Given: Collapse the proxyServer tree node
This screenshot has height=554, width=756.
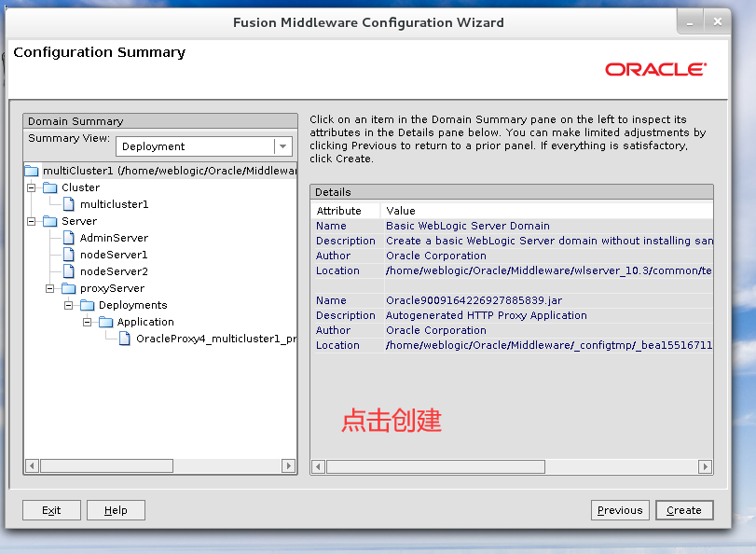Looking at the screenshot, I should pos(49,288).
